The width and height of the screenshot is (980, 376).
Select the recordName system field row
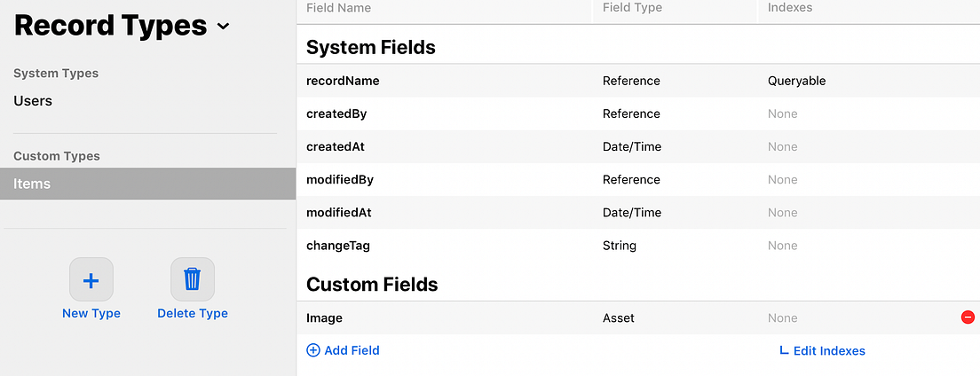click(x=343, y=81)
